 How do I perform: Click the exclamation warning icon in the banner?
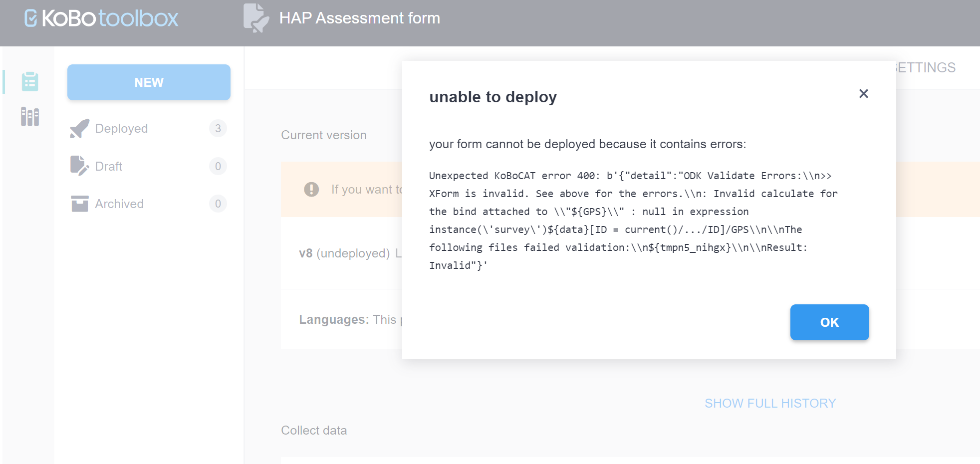pos(311,190)
